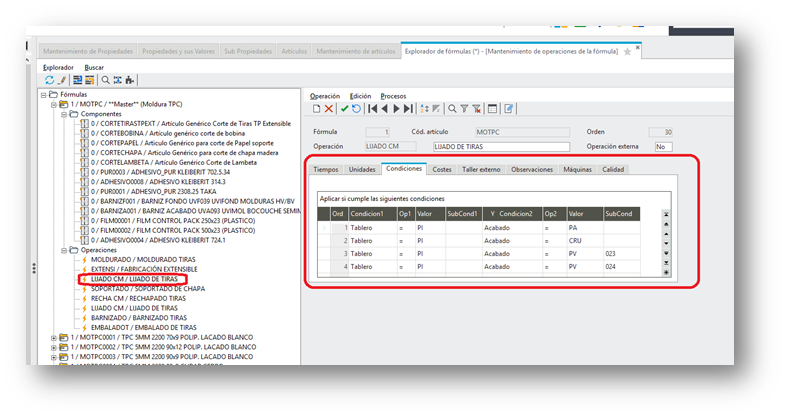Image resolution: width=786 pixels, height=417 pixels.
Task: Click the hierarchy structure icon in explorer toolbar
Action: (130, 80)
